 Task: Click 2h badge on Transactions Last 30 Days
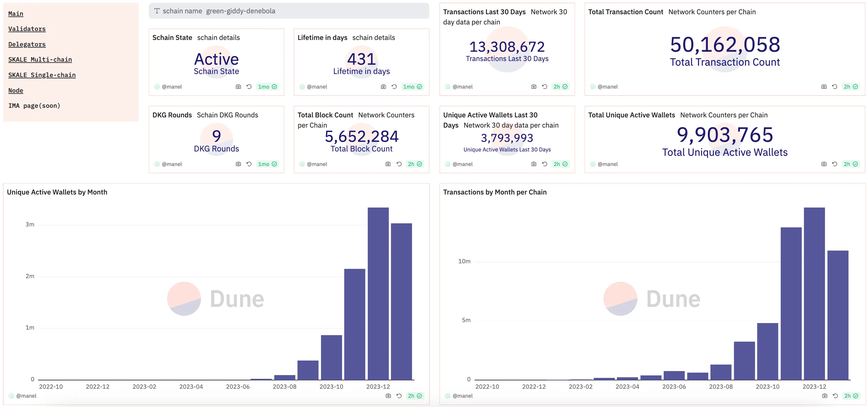tap(560, 87)
